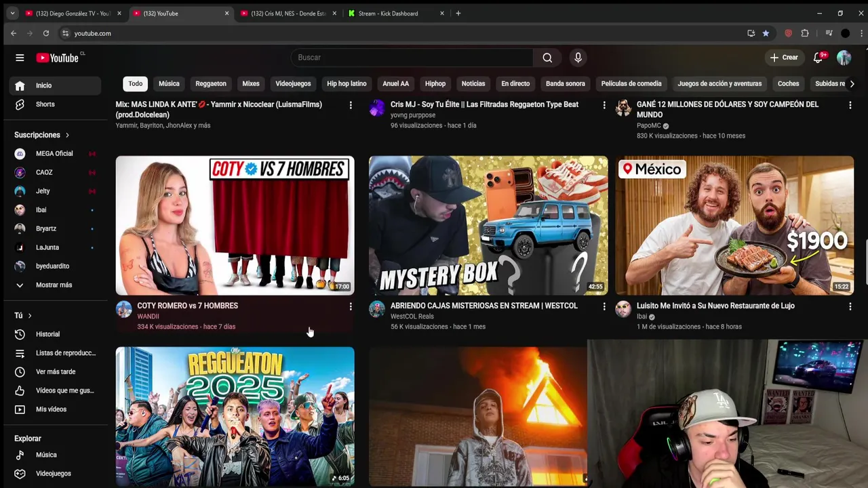Open options for GANÉ 12 MILLONES video
Screen dimensions: 868x488
(850, 105)
